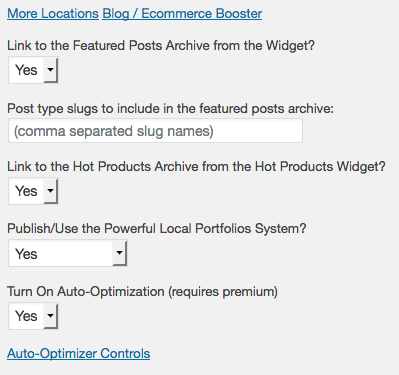Click the Powerful Local Portfolios System label
399x375 pixels.
click(157, 229)
